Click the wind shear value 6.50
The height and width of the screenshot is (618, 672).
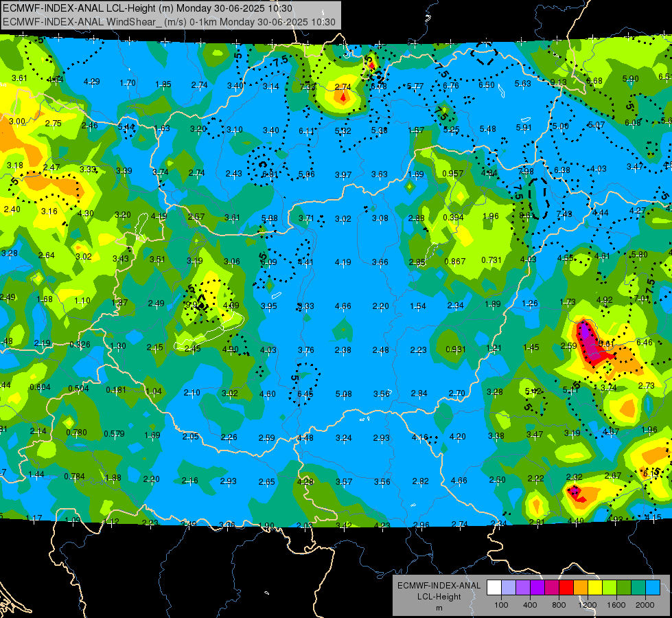pos(487,85)
